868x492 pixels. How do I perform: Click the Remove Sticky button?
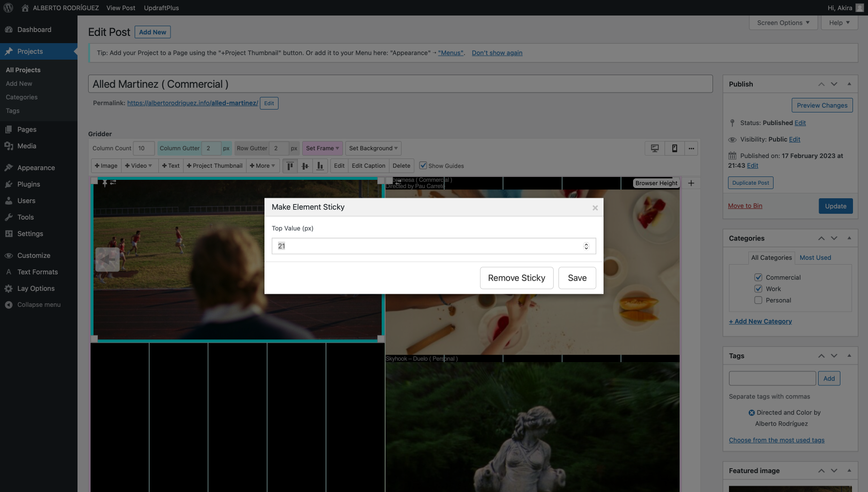516,278
